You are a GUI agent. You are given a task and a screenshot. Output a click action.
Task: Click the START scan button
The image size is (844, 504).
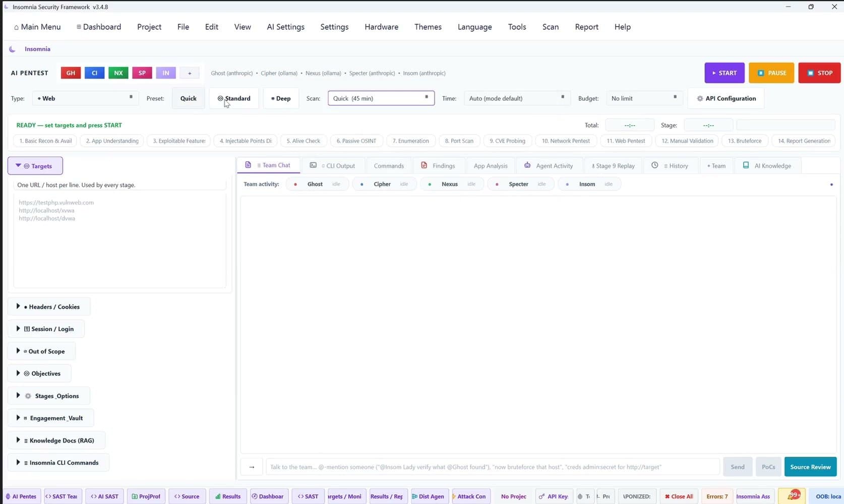click(x=725, y=73)
